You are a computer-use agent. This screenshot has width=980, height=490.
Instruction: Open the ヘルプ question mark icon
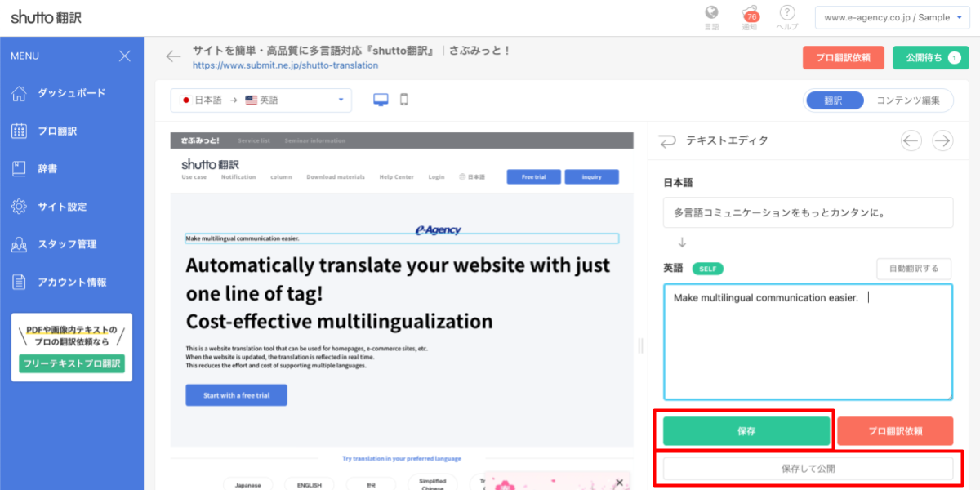point(787,17)
